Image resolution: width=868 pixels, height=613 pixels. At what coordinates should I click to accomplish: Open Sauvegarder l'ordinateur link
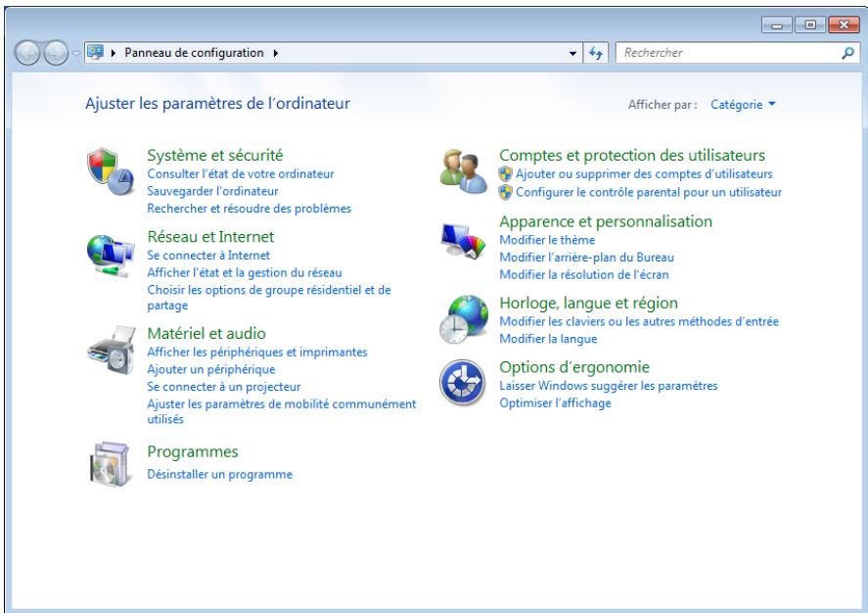tap(212, 191)
